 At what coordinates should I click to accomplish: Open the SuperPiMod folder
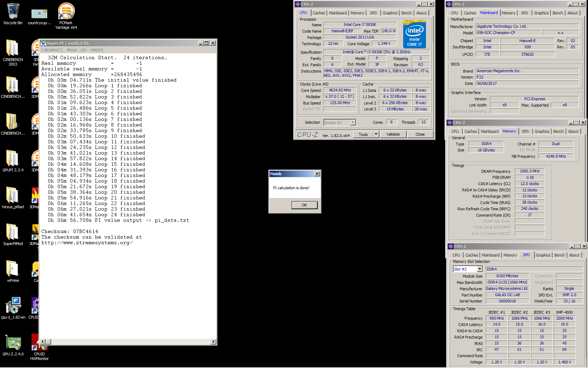13,235
